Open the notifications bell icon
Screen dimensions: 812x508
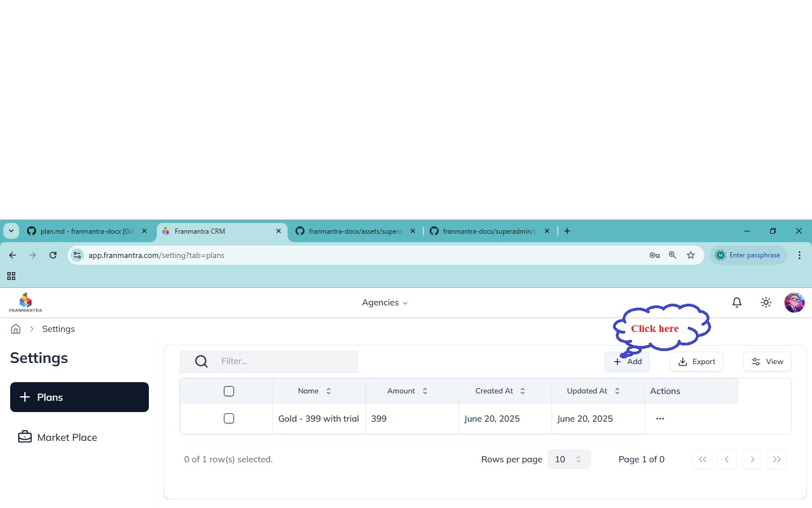(736, 303)
